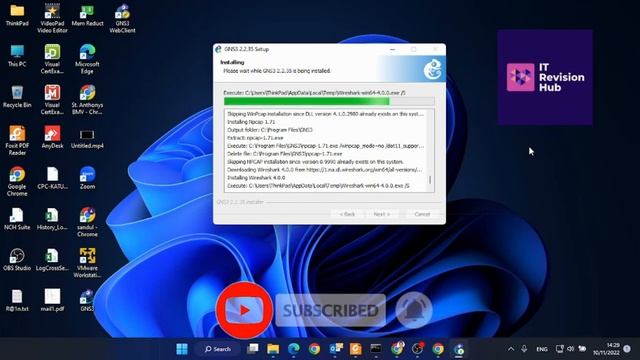Open the taskbar clock and date
The width and height of the screenshot is (640, 360).
pyautogui.click(x=607, y=349)
